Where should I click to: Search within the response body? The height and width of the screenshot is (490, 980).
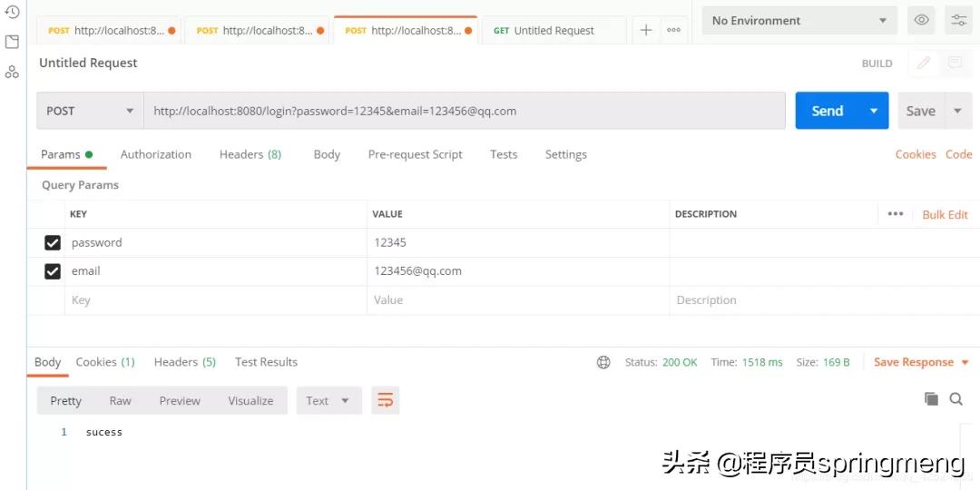(x=955, y=398)
